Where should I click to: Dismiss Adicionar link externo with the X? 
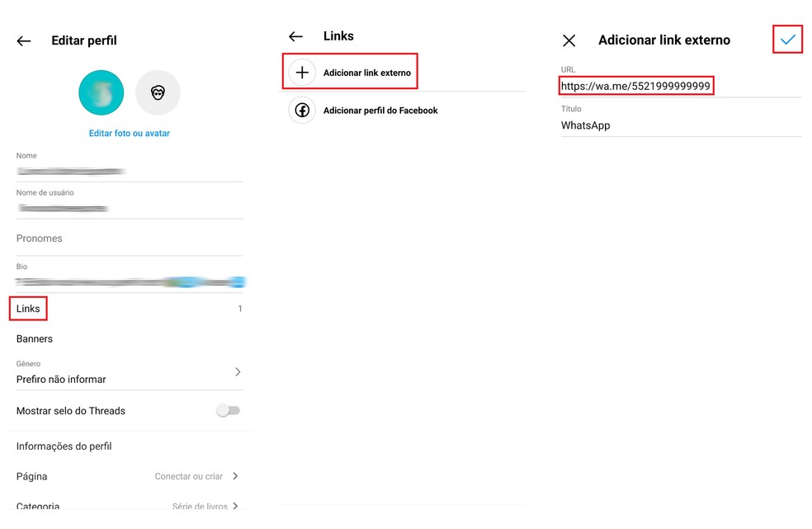click(569, 40)
